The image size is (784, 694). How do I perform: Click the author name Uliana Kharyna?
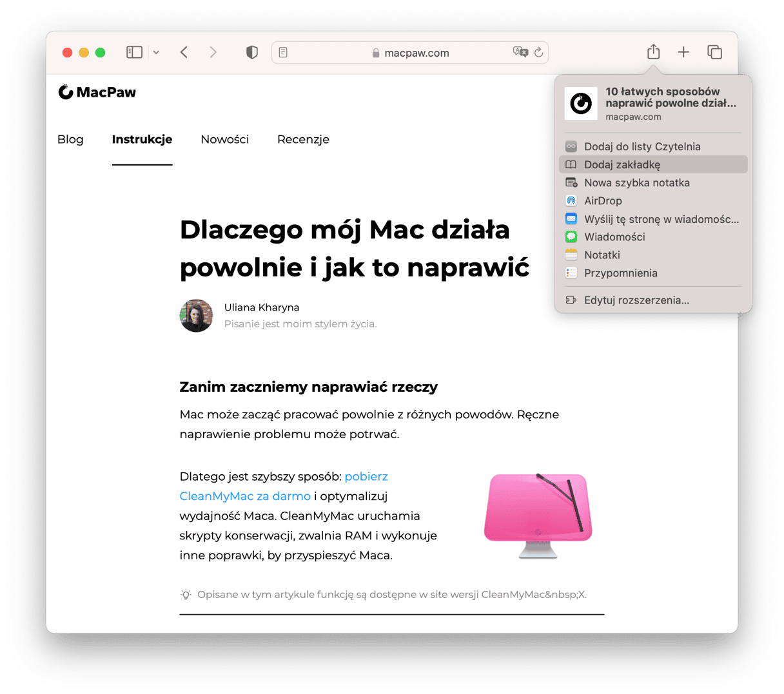262,307
